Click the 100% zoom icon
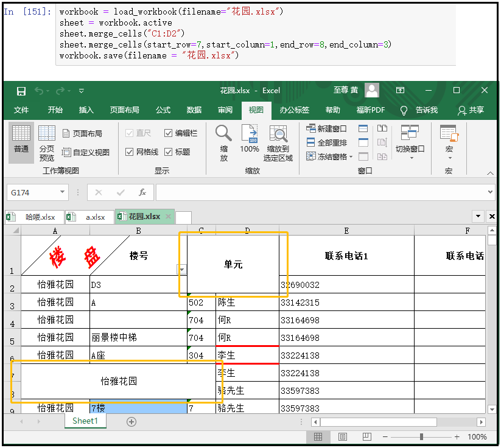The image size is (501, 448). (250, 133)
